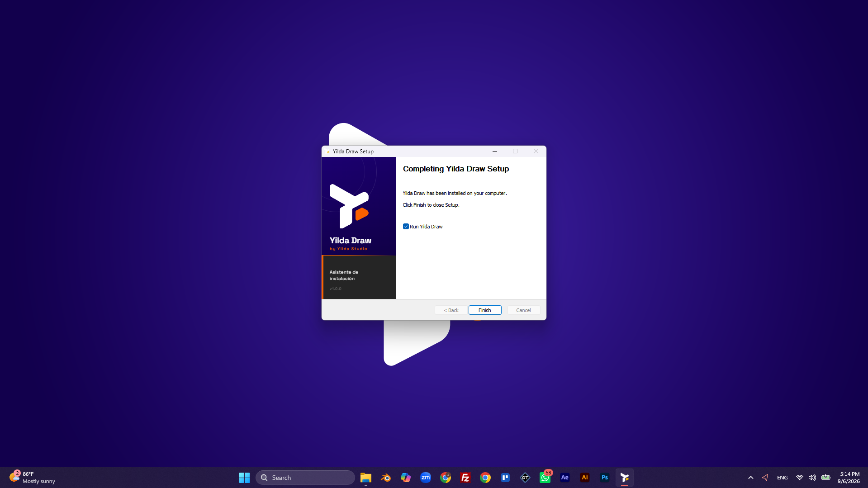Uncheck the Run Yilda Draw checkbox
Image resolution: width=868 pixels, height=488 pixels.
[406, 227]
